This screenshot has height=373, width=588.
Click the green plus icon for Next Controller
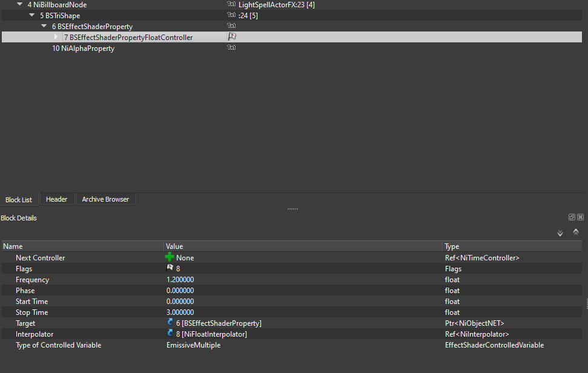coord(170,257)
